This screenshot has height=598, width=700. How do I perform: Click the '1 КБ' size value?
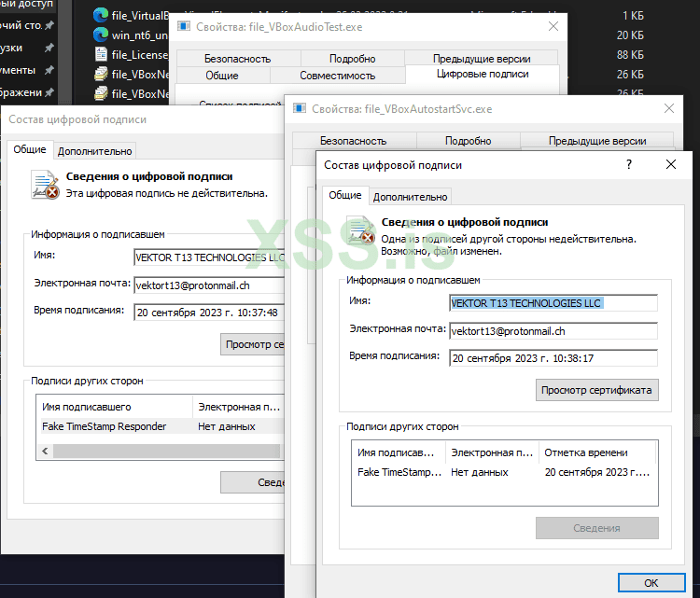click(x=633, y=15)
